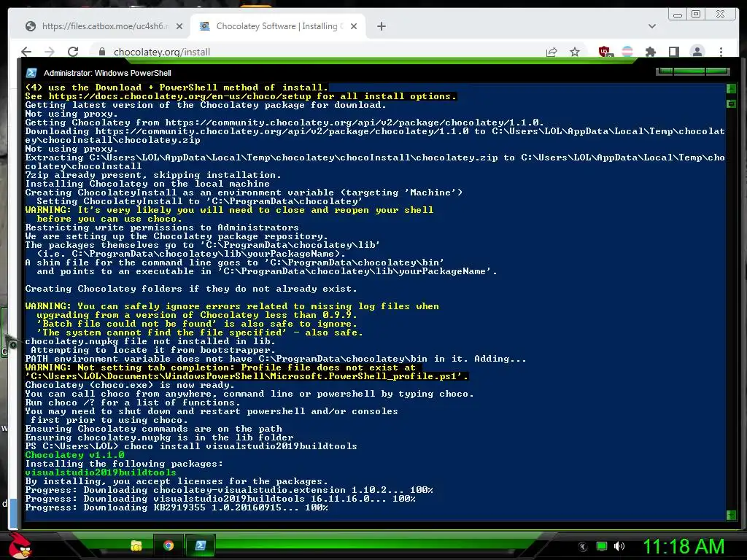Screen dimensions: 747x560
Task: Click 'Chocolatey (choco.exe) is now ready.'
Action: point(130,385)
